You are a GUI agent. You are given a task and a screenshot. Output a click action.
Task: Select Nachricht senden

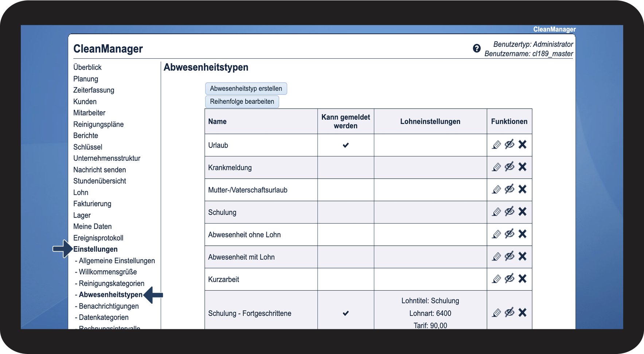click(99, 170)
